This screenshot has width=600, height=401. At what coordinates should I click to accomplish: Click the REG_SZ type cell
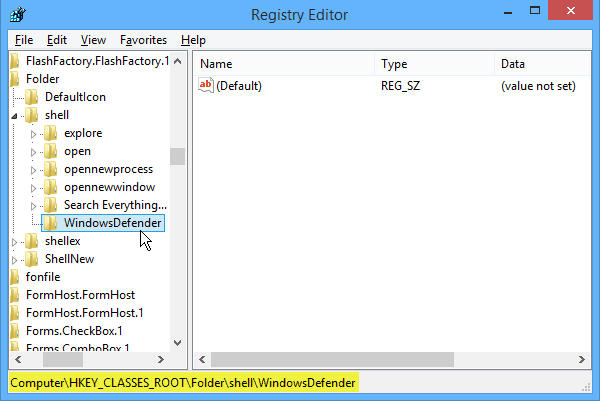(400, 86)
